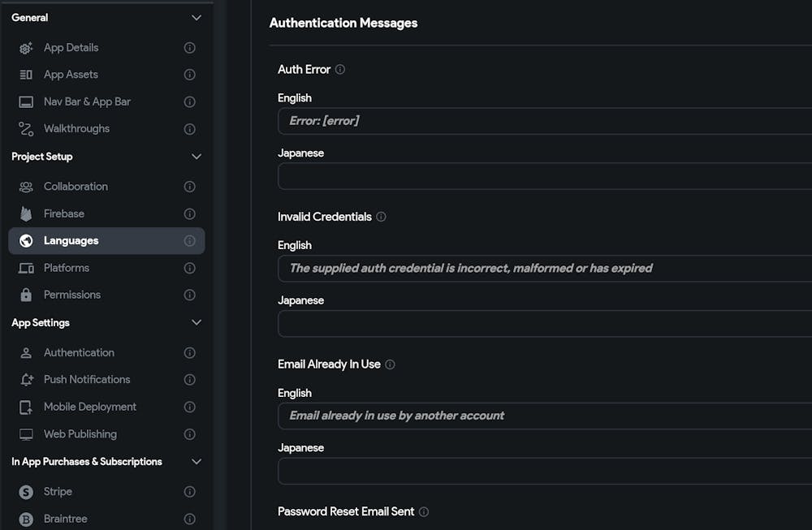Select the App Details gear icon
The width and height of the screenshot is (812, 530).
point(25,48)
